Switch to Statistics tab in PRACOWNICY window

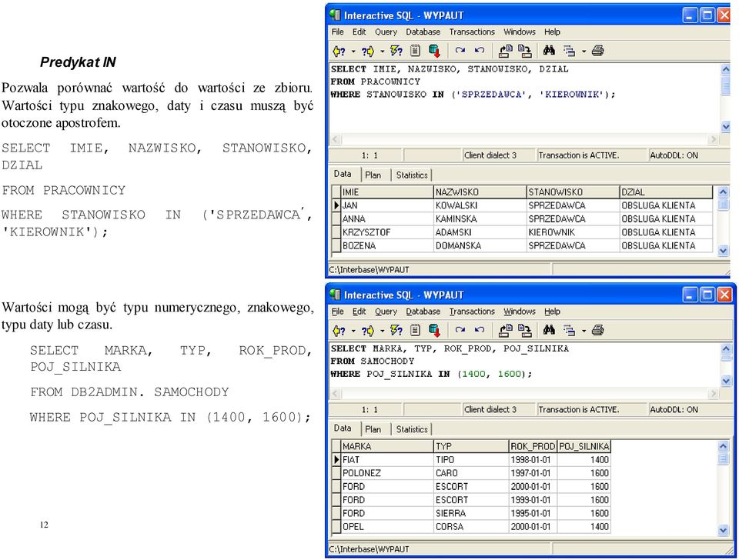pos(412,175)
